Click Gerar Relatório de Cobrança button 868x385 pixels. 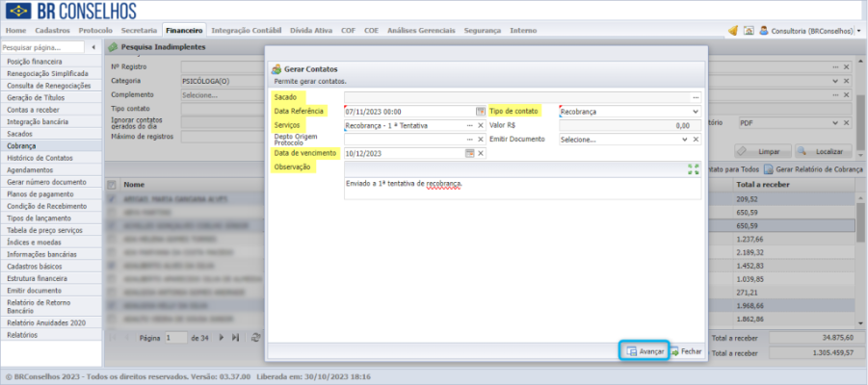pyautogui.click(x=814, y=168)
